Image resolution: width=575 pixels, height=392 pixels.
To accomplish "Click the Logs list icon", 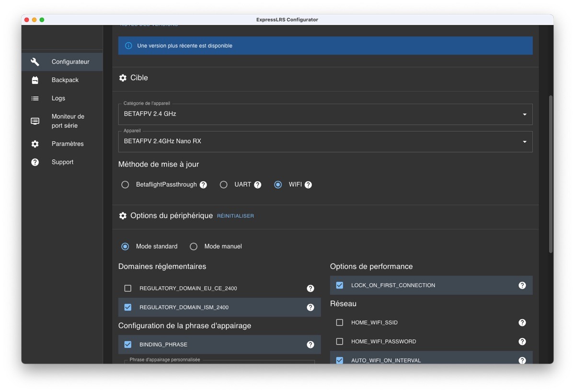I will (35, 98).
